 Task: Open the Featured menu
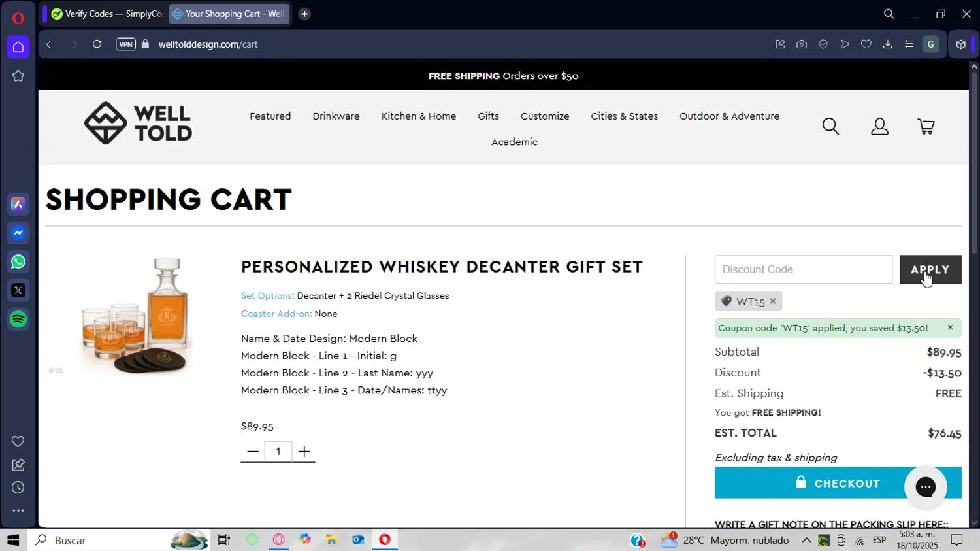coord(270,116)
